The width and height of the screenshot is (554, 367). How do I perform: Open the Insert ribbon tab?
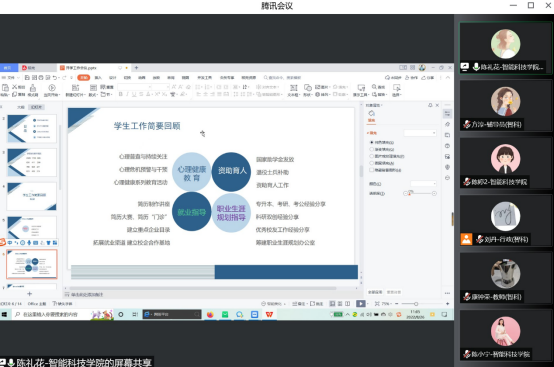(98, 78)
